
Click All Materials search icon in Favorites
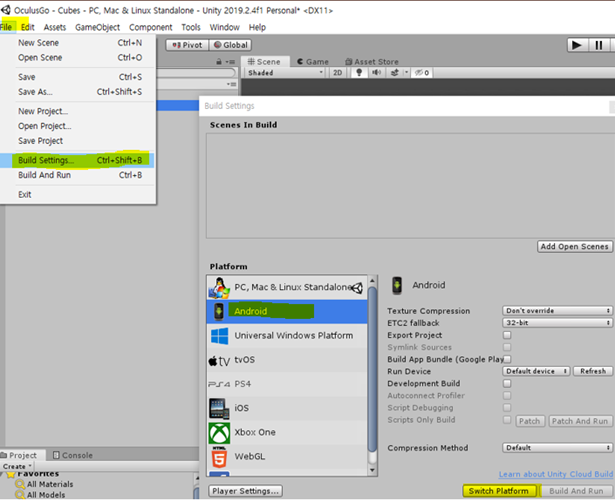click(x=20, y=484)
